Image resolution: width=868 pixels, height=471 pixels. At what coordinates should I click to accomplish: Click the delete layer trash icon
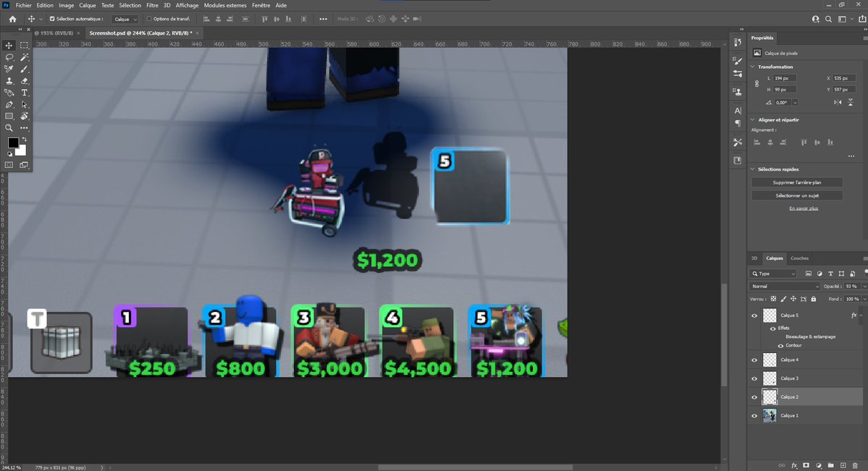(855, 466)
